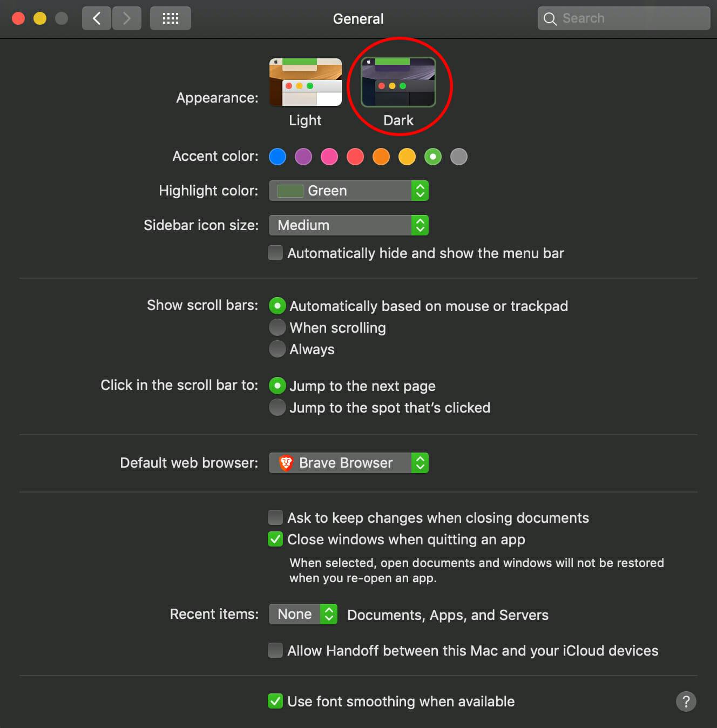Open help with the question mark button
717x728 pixels.
pos(686,702)
